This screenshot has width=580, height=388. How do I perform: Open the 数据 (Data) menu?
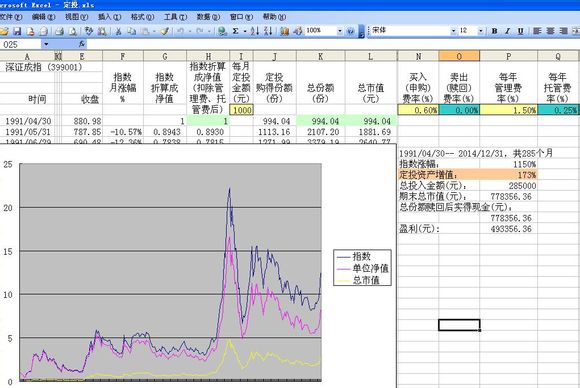[x=208, y=17]
